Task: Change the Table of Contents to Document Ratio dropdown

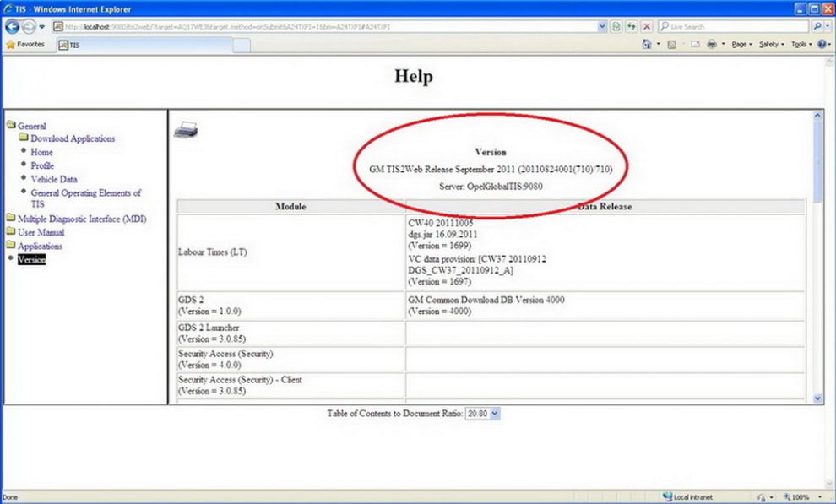Action: pos(481,413)
